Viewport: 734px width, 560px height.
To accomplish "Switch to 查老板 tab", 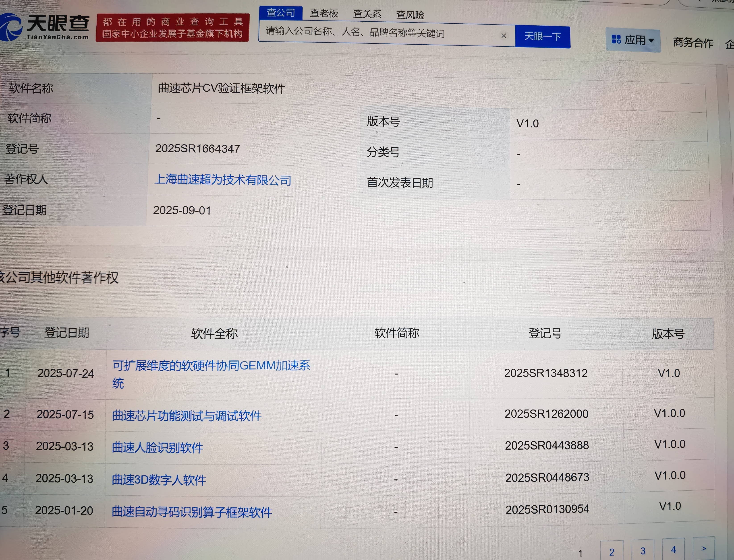I will pos(324,13).
